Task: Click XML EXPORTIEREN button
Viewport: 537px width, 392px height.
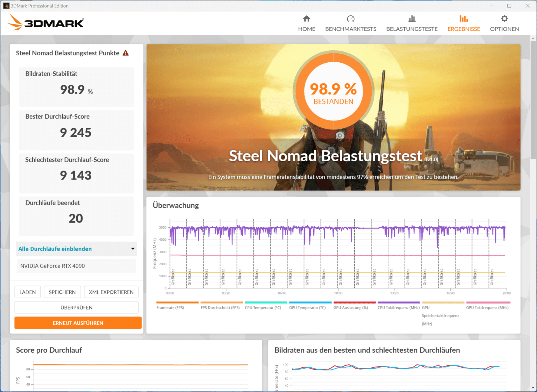Action: (111, 292)
